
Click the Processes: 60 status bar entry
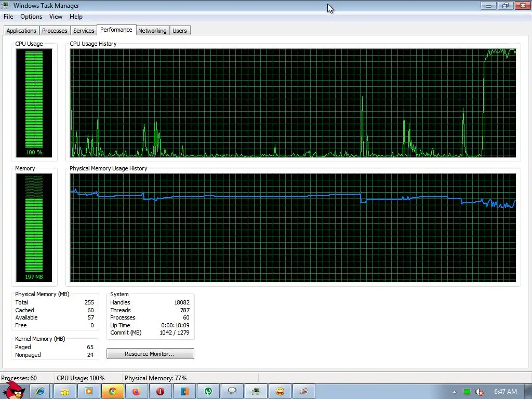click(x=19, y=378)
